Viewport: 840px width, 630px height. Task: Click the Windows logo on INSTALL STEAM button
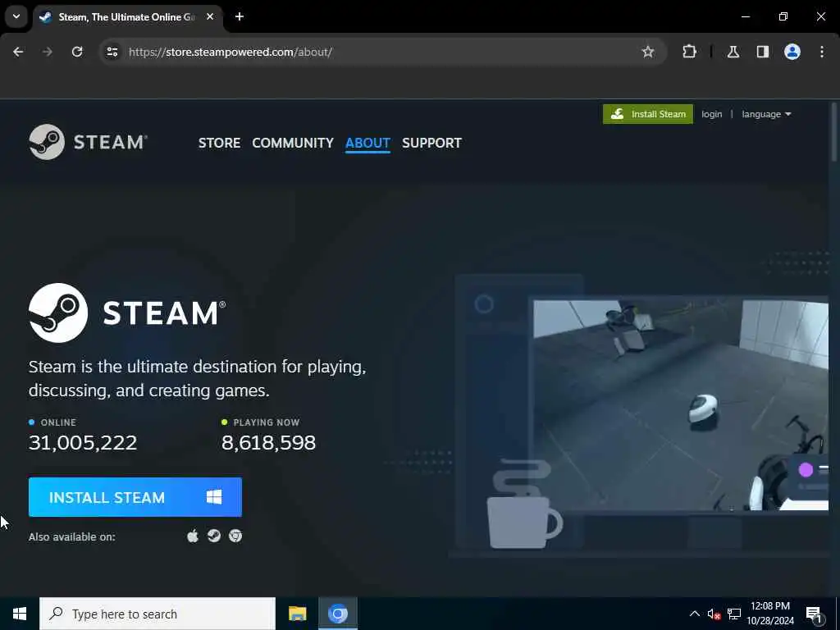pyautogui.click(x=214, y=497)
